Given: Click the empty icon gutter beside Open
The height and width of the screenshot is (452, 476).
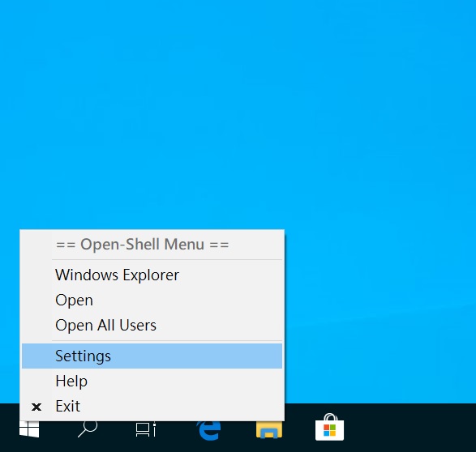Looking at the screenshot, I should tap(36, 301).
